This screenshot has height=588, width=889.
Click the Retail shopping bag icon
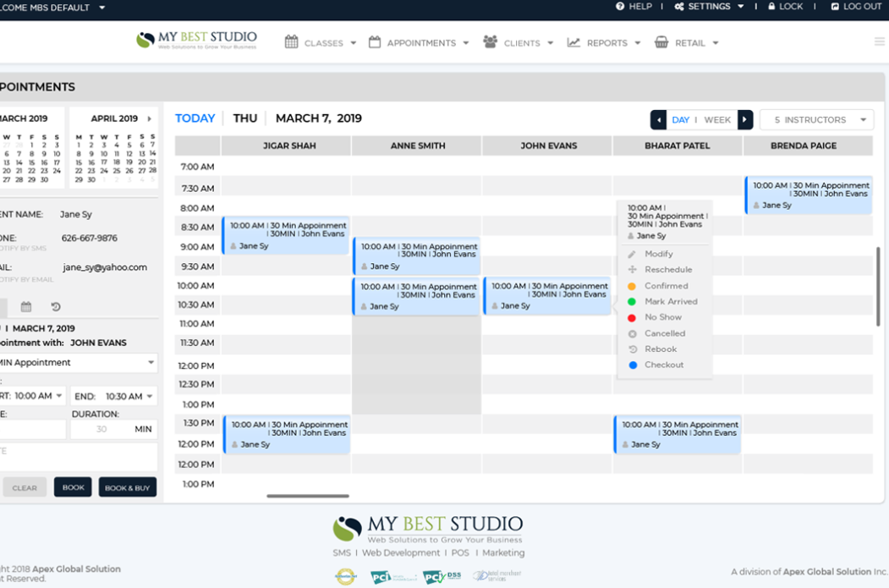coord(664,42)
